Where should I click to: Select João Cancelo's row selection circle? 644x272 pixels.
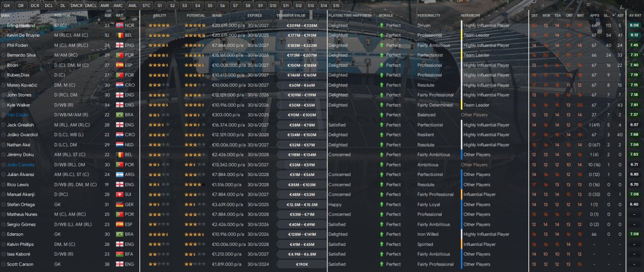click(4, 165)
